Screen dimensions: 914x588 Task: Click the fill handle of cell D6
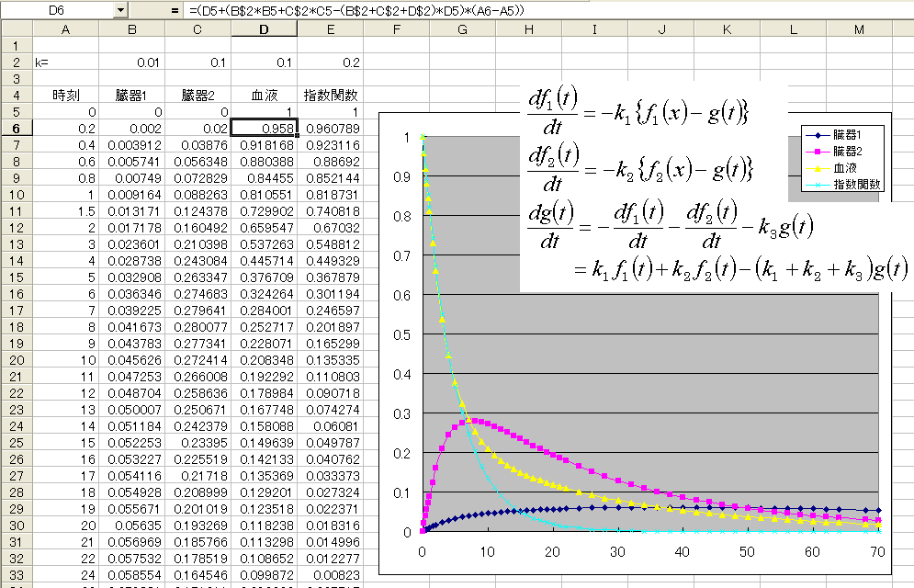click(298, 136)
